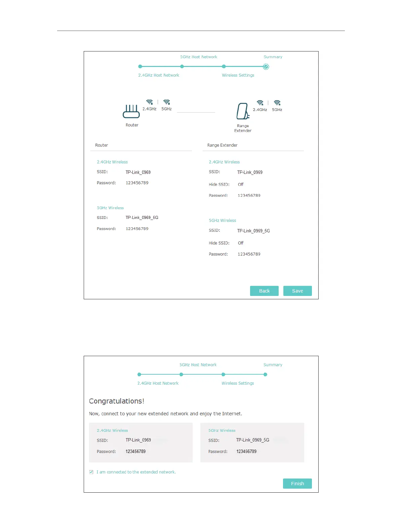Select 2.4GHz Host Network step in upper wizard

(159, 75)
